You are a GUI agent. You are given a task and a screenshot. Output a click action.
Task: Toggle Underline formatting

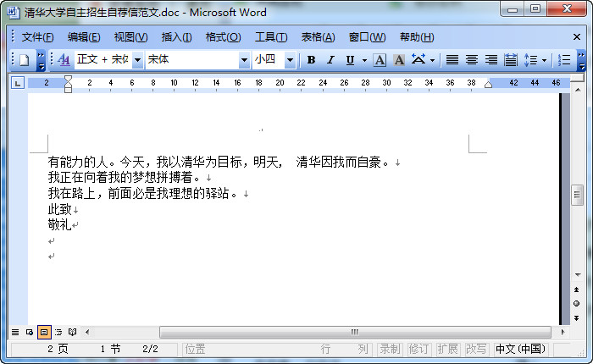(x=350, y=60)
